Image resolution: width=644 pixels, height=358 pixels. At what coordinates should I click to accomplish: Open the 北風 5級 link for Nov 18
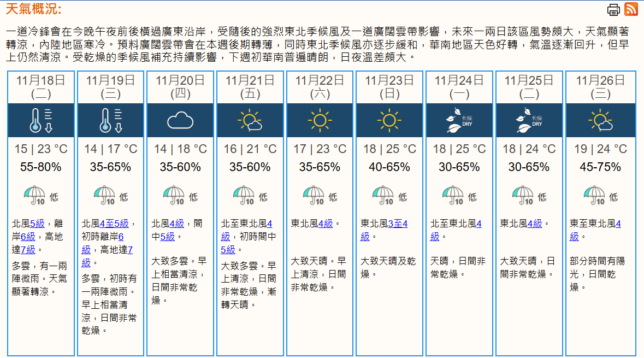click(x=37, y=224)
